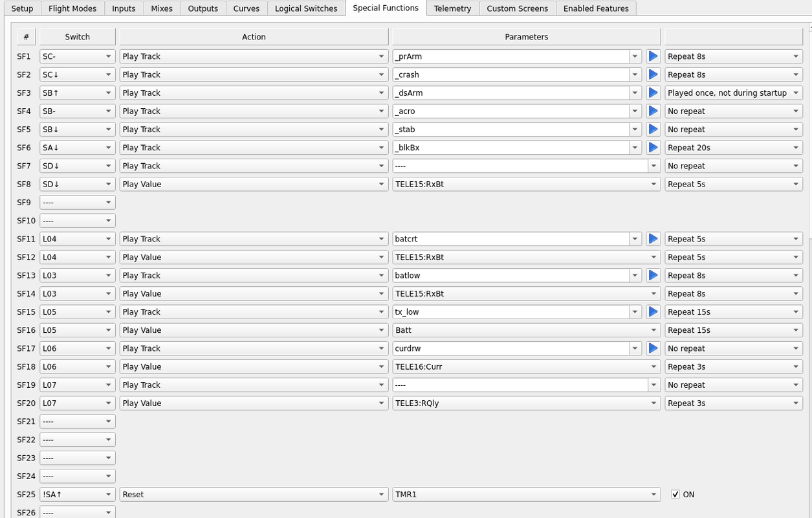Open the Logical Switches tab
The width and height of the screenshot is (812, 518).
(306, 8)
